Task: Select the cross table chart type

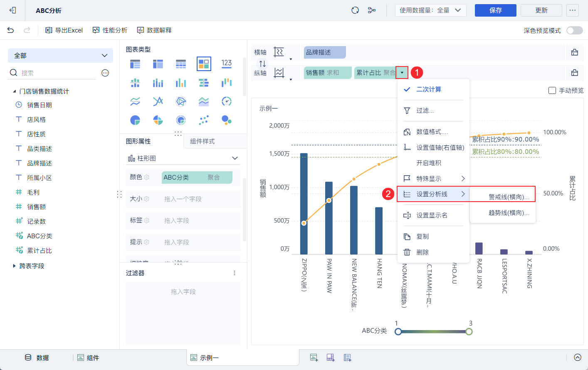Action: pyautogui.click(x=158, y=64)
